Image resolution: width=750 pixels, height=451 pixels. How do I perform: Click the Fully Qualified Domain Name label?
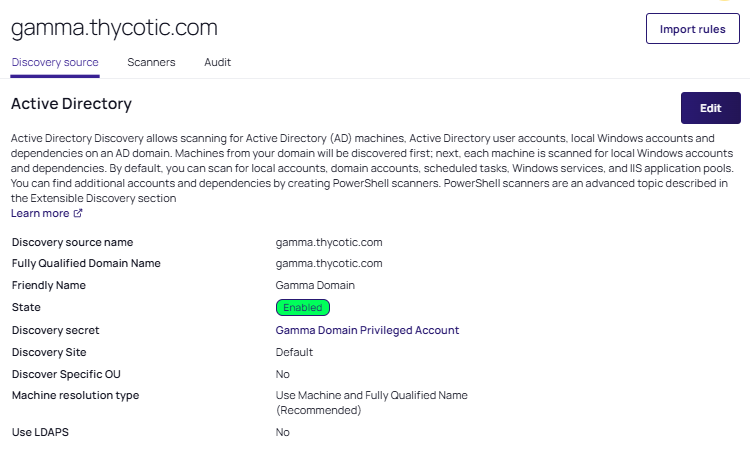coord(86,264)
